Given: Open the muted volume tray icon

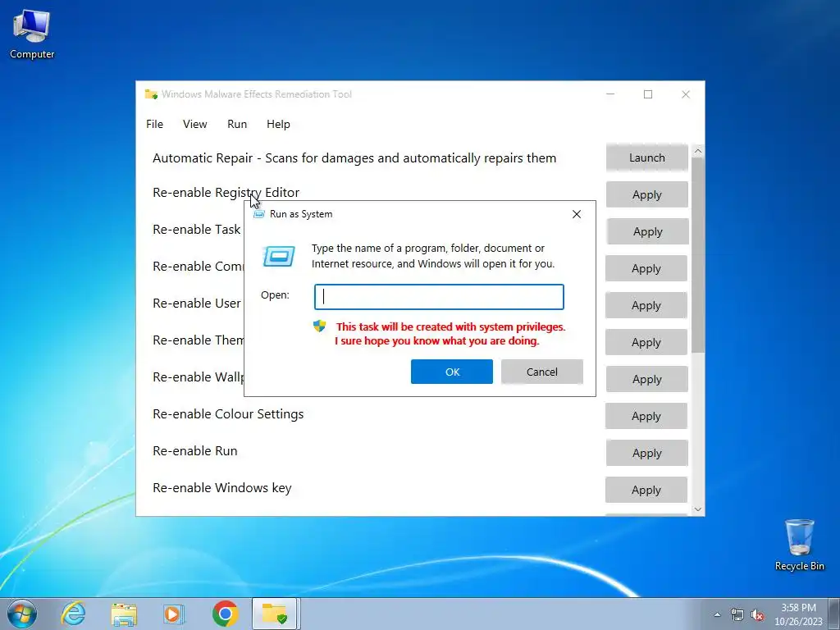Looking at the screenshot, I should tap(757, 614).
